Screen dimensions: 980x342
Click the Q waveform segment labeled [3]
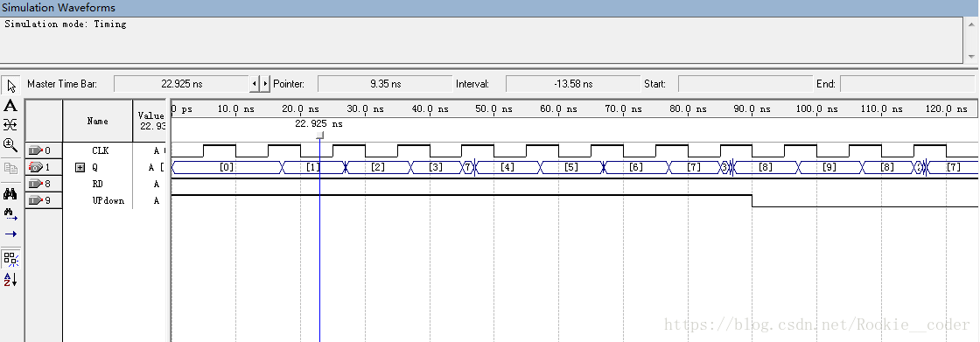[437, 168]
